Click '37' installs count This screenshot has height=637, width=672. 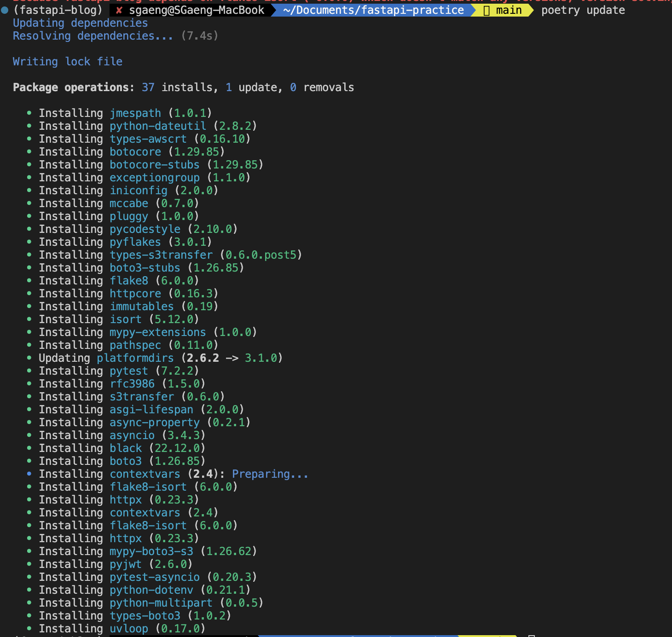point(148,87)
